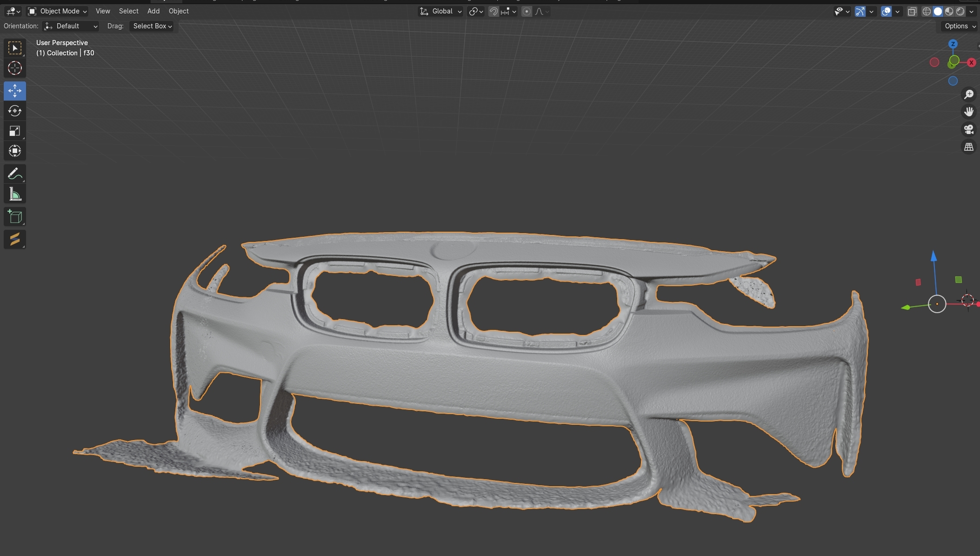Switch to Solid shading
Screen dimensions: 980x556
pyautogui.click(x=938, y=12)
